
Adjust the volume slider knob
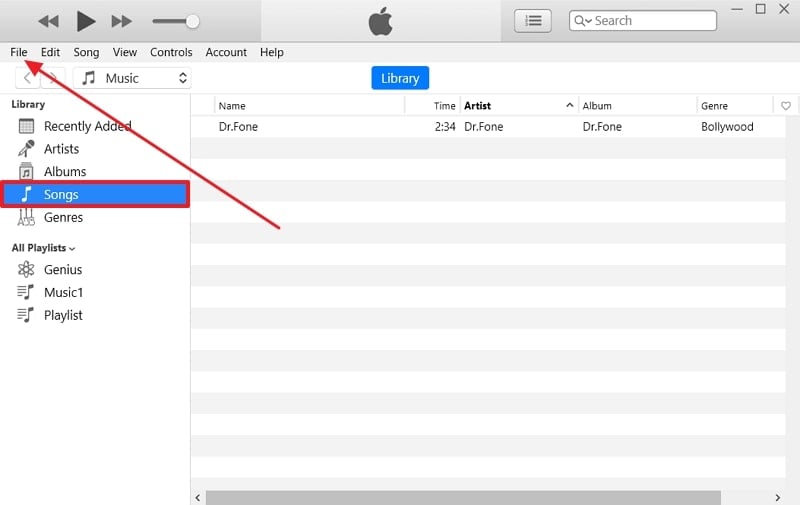point(192,21)
